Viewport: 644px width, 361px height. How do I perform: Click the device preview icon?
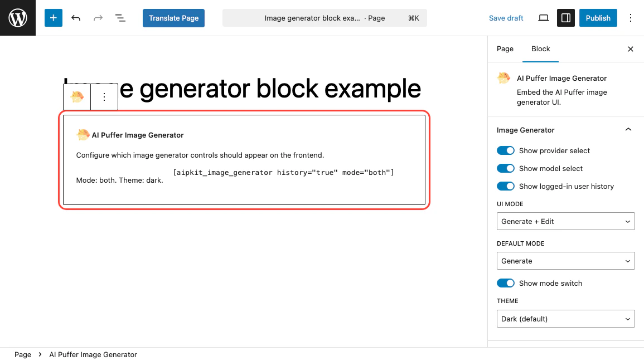pos(543,17)
